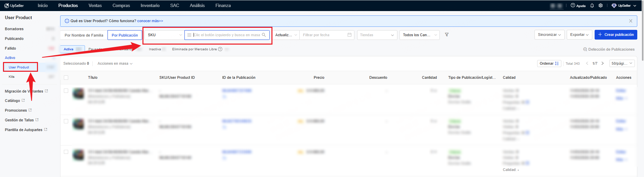
Task: Toggle the select-all header checkbox
Action: click(66, 77)
